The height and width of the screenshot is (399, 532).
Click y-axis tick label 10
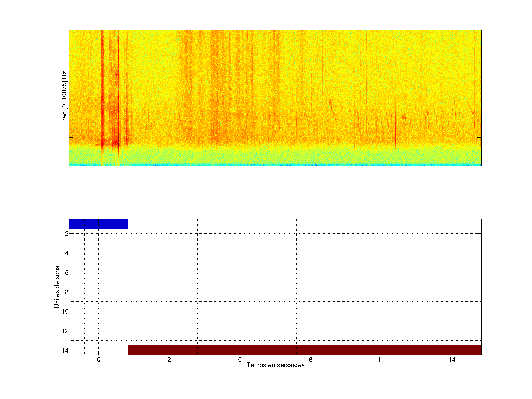pyautogui.click(x=65, y=311)
